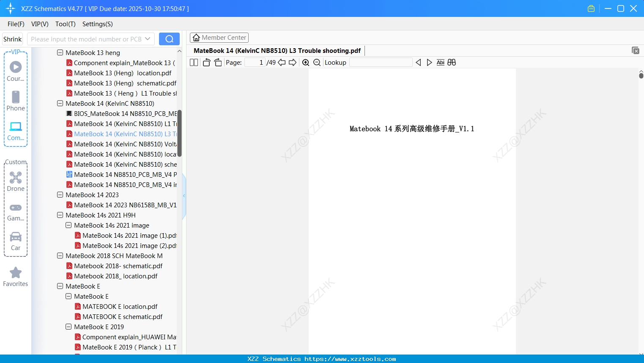The height and width of the screenshot is (363, 644).
Task: Click the binoculars search icon
Action: pos(452,63)
